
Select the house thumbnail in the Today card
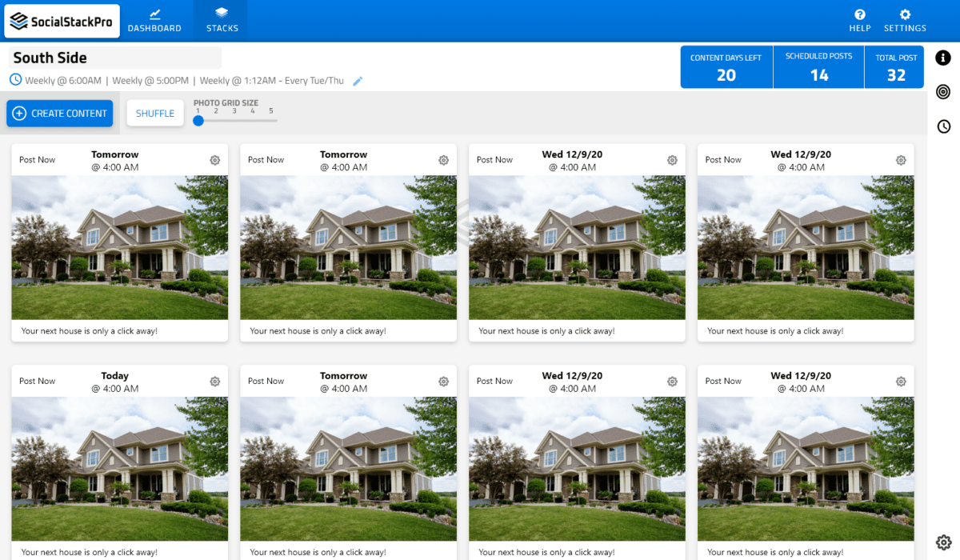pos(120,468)
